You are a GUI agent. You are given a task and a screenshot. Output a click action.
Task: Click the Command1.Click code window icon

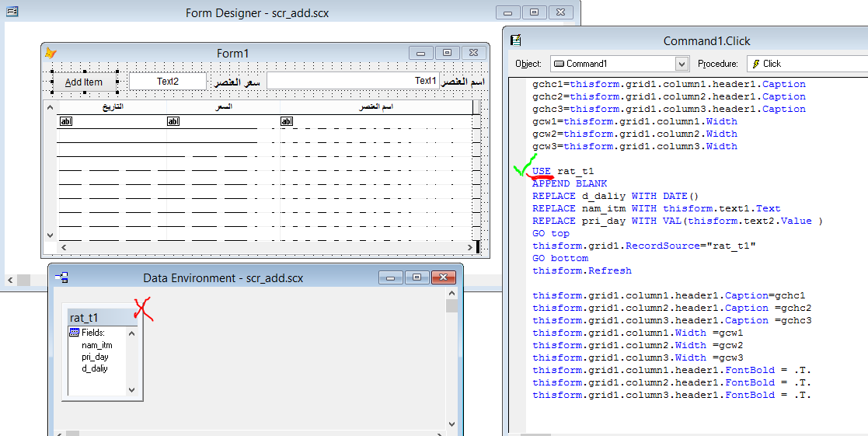(x=516, y=40)
